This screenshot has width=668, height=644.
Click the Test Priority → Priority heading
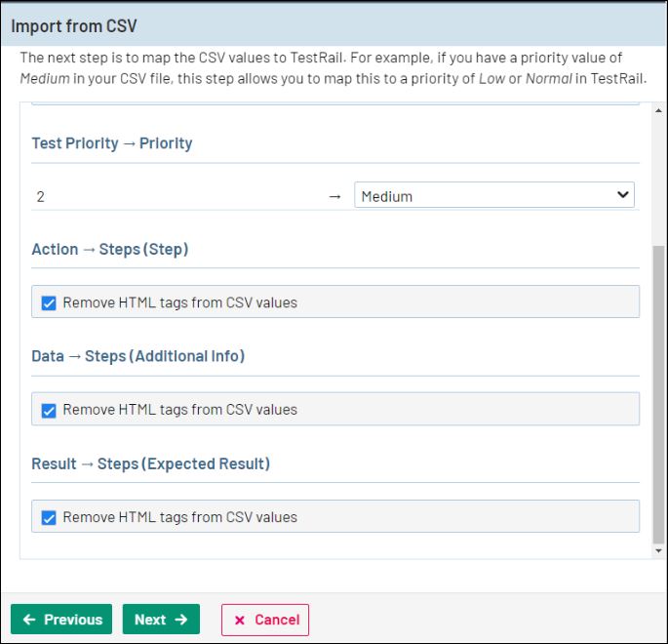click(x=112, y=143)
